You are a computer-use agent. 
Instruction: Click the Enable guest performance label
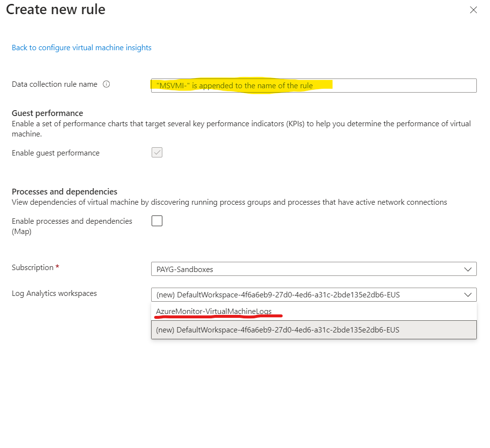click(x=56, y=153)
